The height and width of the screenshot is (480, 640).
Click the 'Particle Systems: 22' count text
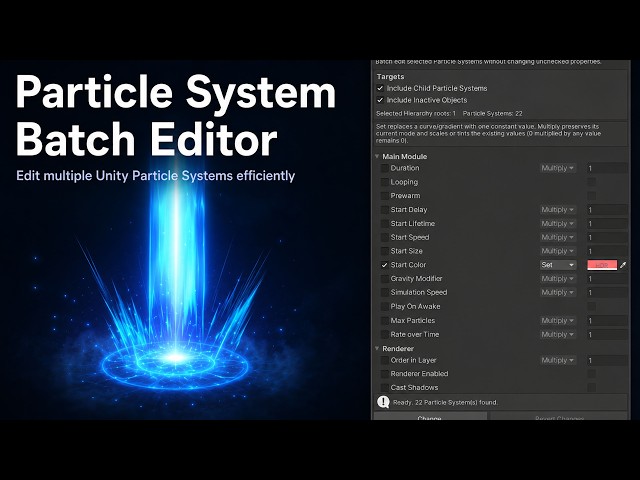[x=492, y=113]
